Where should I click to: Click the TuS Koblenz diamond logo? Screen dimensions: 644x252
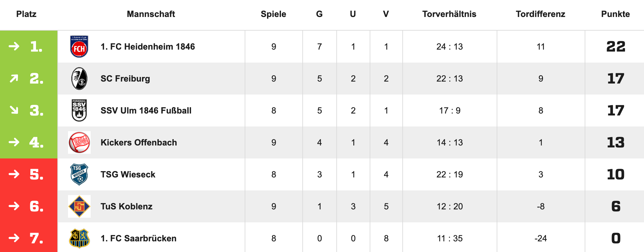click(x=79, y=206)
